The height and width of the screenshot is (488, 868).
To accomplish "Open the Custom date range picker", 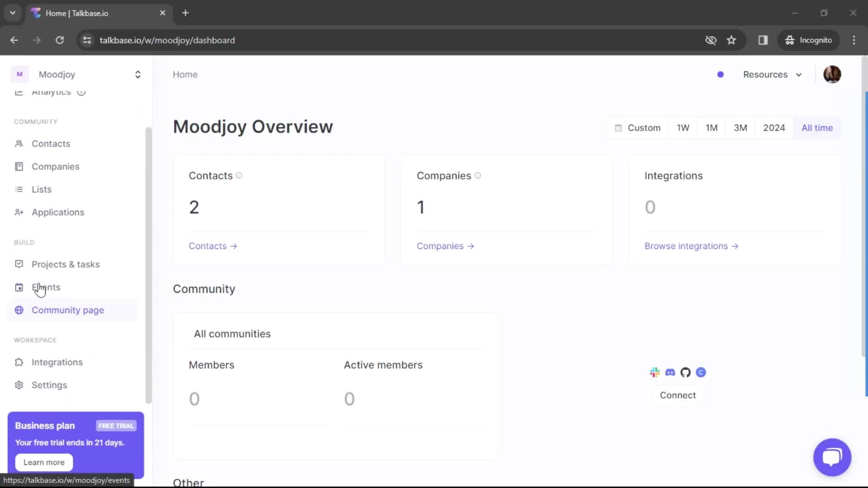I will [638, 128].
